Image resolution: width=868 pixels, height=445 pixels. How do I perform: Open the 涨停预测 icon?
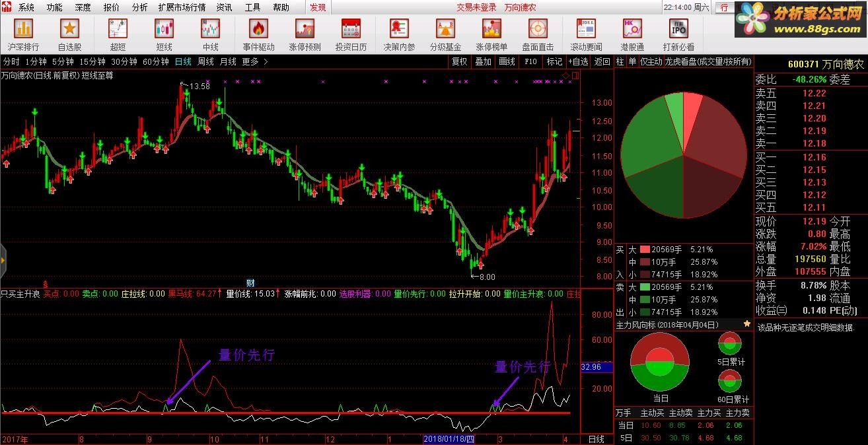(305, 28)
